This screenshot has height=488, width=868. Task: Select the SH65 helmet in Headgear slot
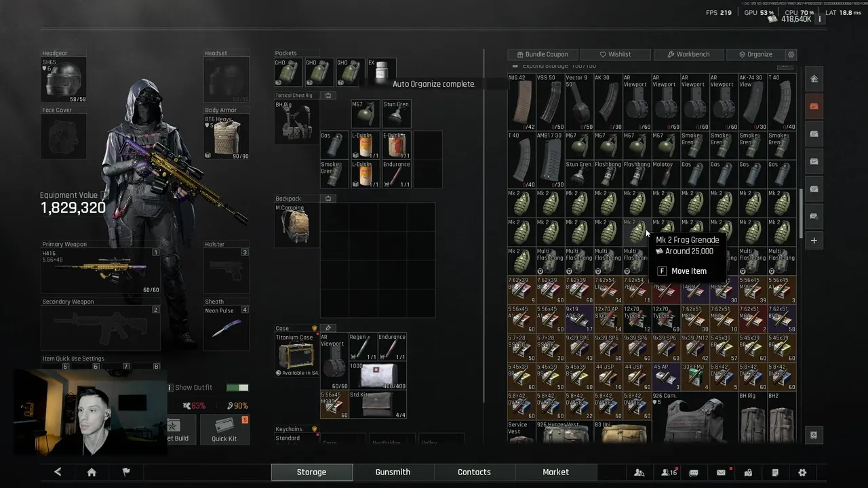tap(64, 79)
